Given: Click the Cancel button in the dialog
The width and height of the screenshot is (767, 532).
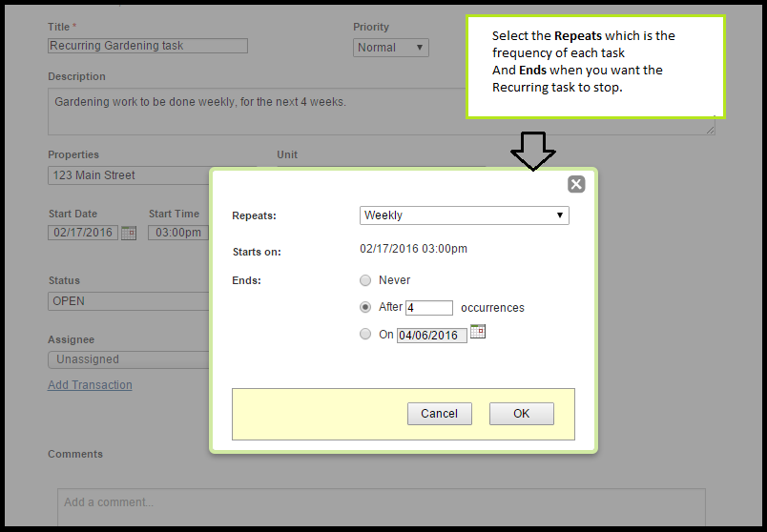Looking at the screenshot, I should pyautogui.click(x=439, y=414).
